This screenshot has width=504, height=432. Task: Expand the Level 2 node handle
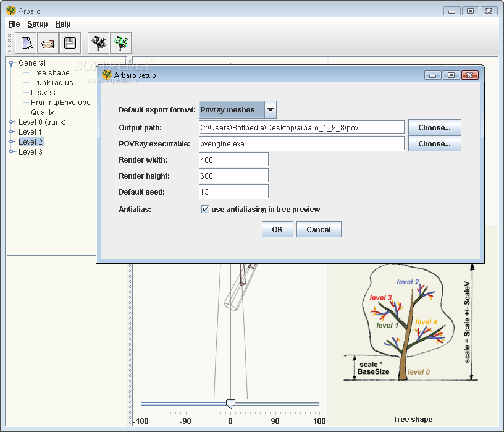tap(12, 142)
